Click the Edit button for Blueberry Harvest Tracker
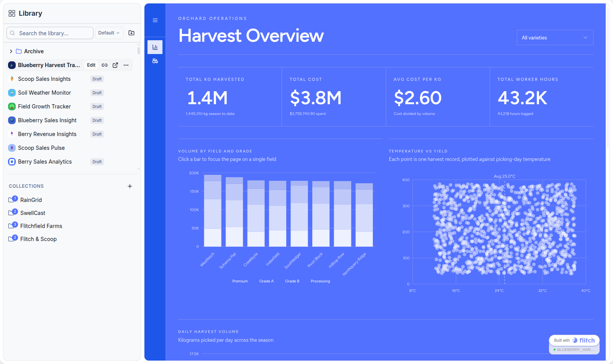Image resolution: width=613 pixels, height=364 pixels. [x=91, y=65]
